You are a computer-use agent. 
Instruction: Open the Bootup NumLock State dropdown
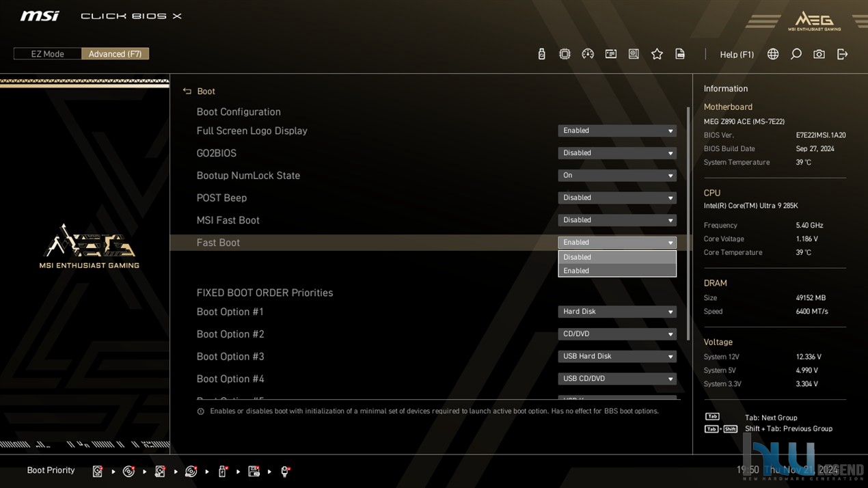tap(617, 176)
